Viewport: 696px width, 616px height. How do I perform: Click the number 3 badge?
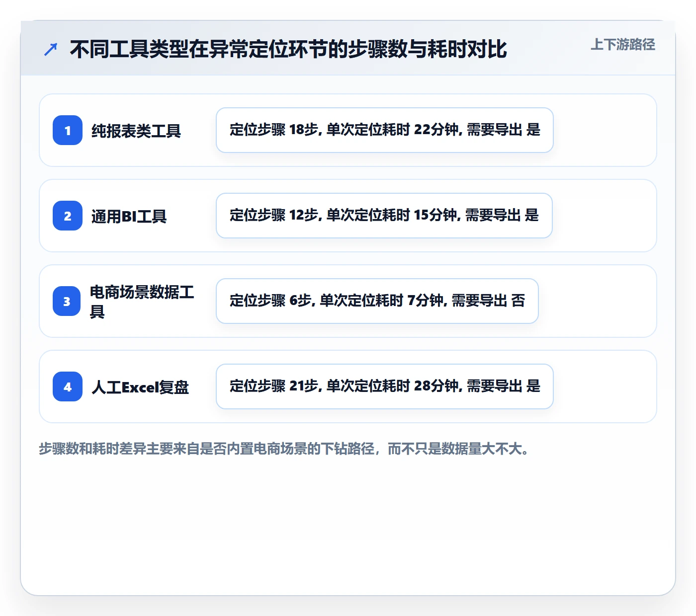[x=67, y=301]
